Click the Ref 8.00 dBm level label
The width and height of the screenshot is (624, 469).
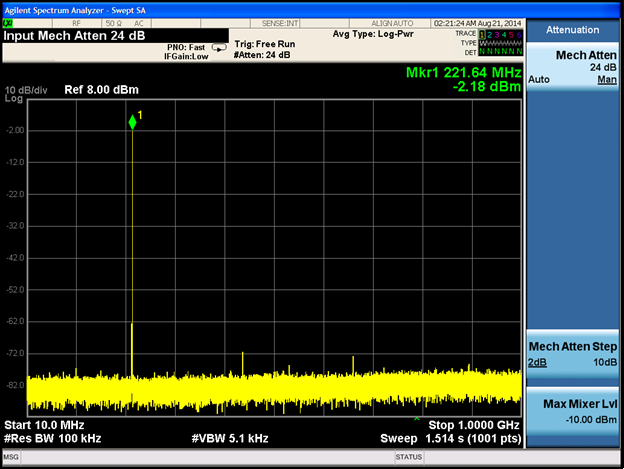[x=100, y=90]
